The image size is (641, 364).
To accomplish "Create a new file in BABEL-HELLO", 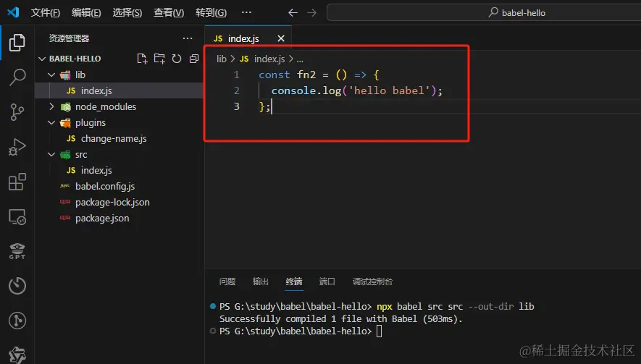I will pyautogui.click(x=142, y=59).
